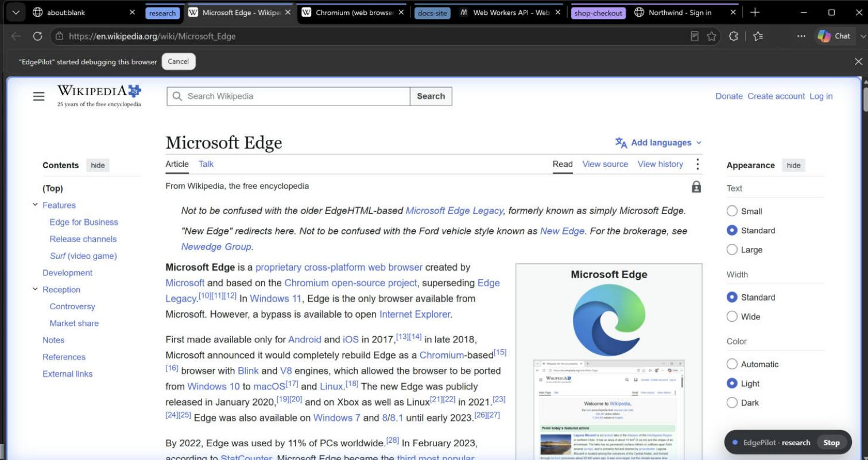Click the site information icon beside the URL
The width and height of the screenshot is (868, 460).
pyautogui.click(x=59, y=36)
